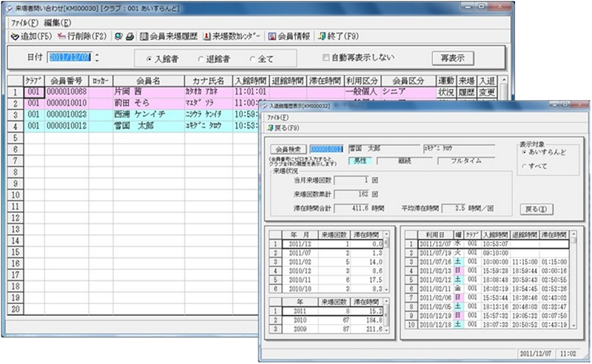
Task: Click the printer icon in main toolbar
Action: point(130,36)
